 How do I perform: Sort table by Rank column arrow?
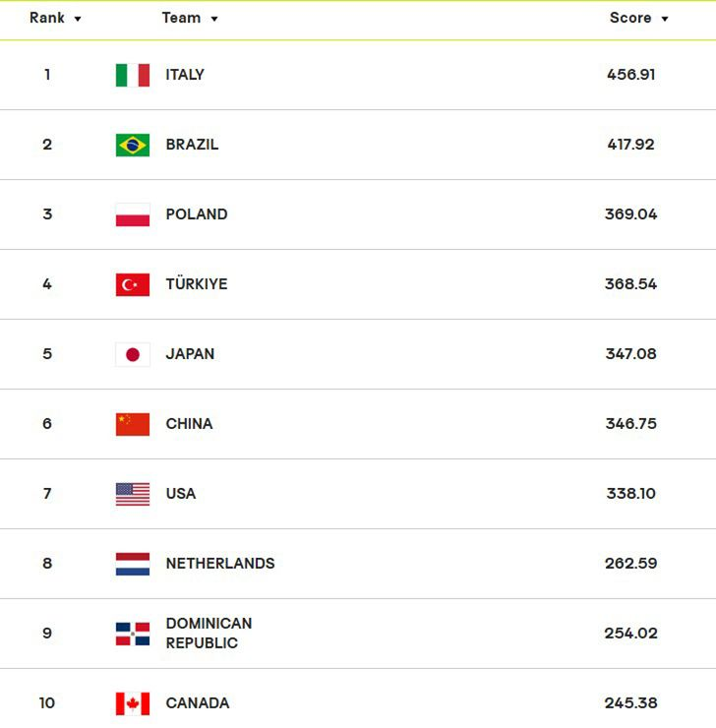coord(78,19)
